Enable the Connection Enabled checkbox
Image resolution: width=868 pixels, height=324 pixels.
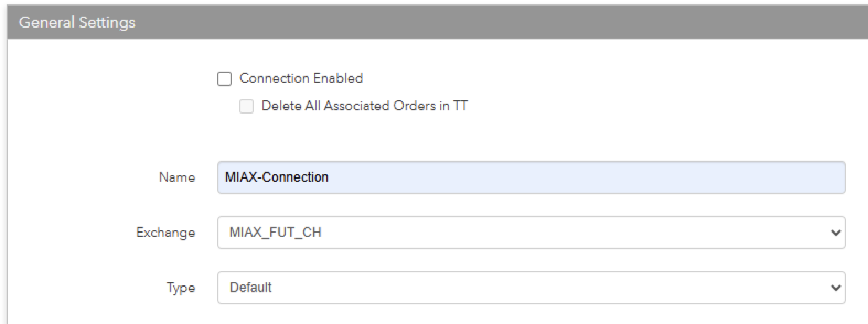click(x=224, y=79)
